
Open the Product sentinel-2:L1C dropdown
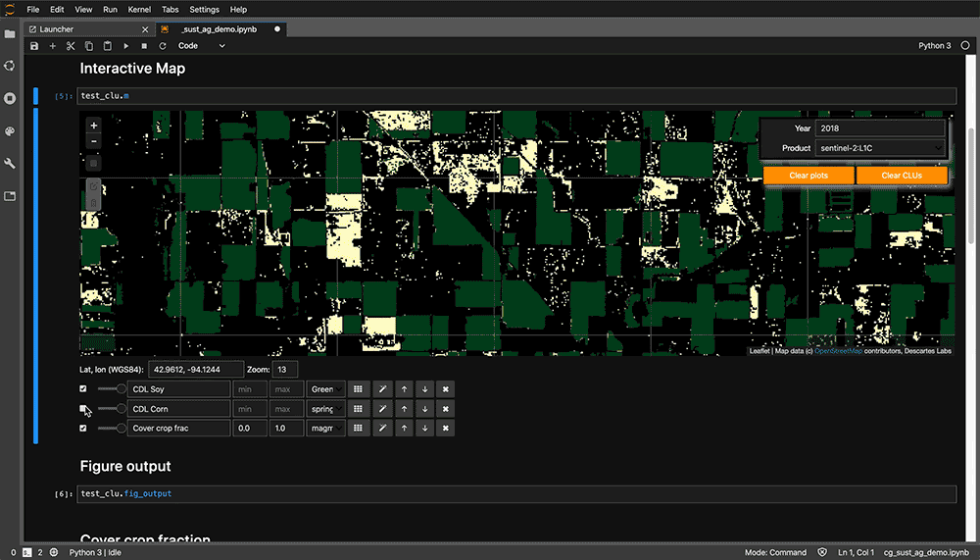pyautogui.click(x=879, y=148)
